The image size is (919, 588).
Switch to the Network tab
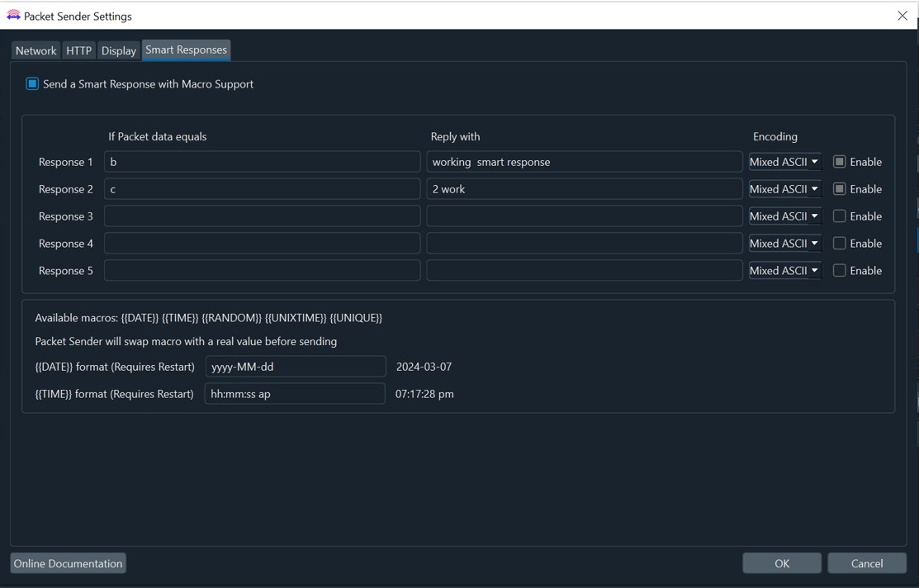pyautogui.click(x=36, y=50)
